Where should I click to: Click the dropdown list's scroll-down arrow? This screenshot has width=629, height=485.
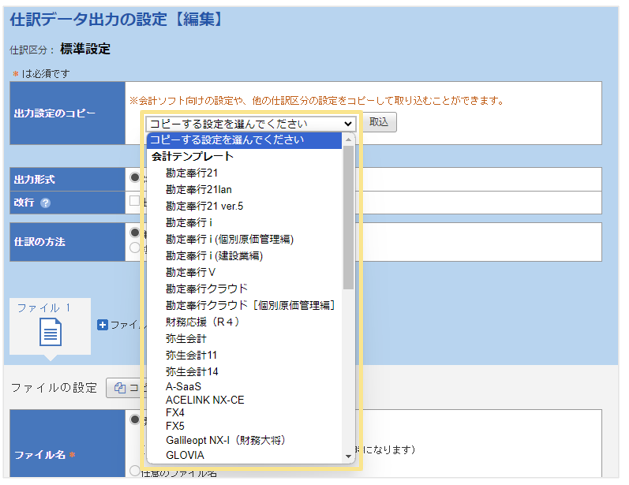pos(348,455)
